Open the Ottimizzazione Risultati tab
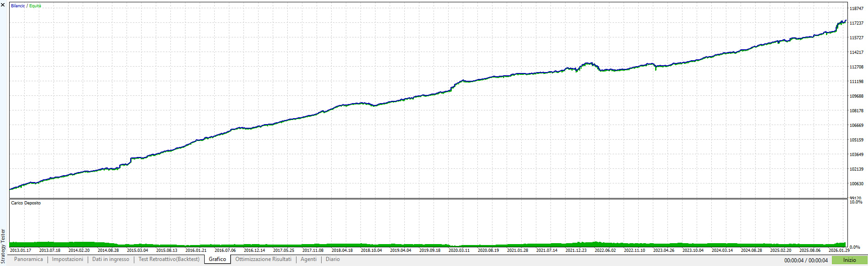 coord(263,259)
